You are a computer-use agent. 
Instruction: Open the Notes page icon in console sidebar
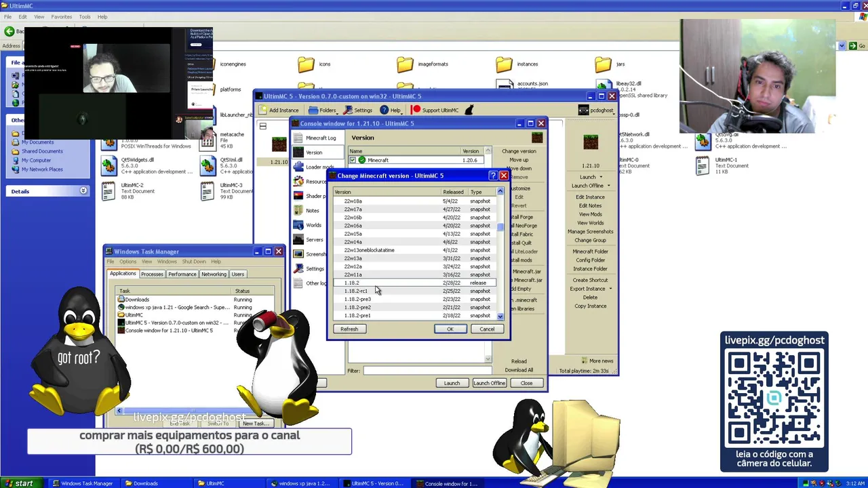pyautogui.click(x=298, y=210)
